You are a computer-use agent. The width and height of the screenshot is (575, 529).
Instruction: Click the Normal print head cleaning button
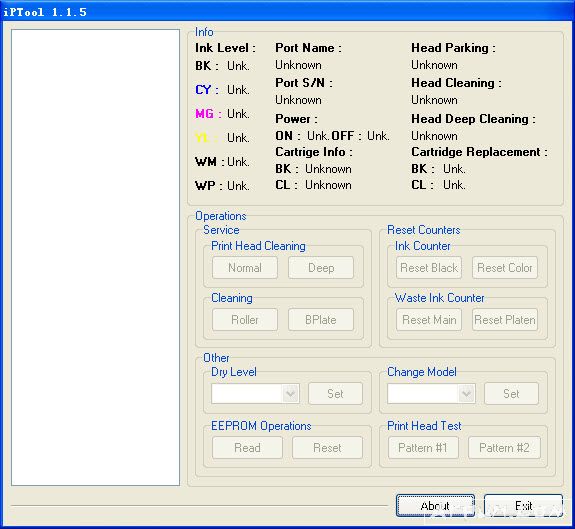click(245, 268)
